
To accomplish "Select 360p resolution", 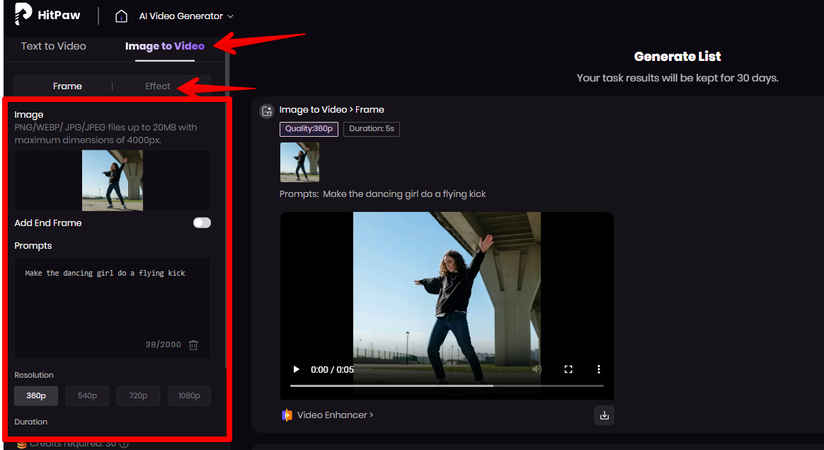I will click(x=36, y=396).
